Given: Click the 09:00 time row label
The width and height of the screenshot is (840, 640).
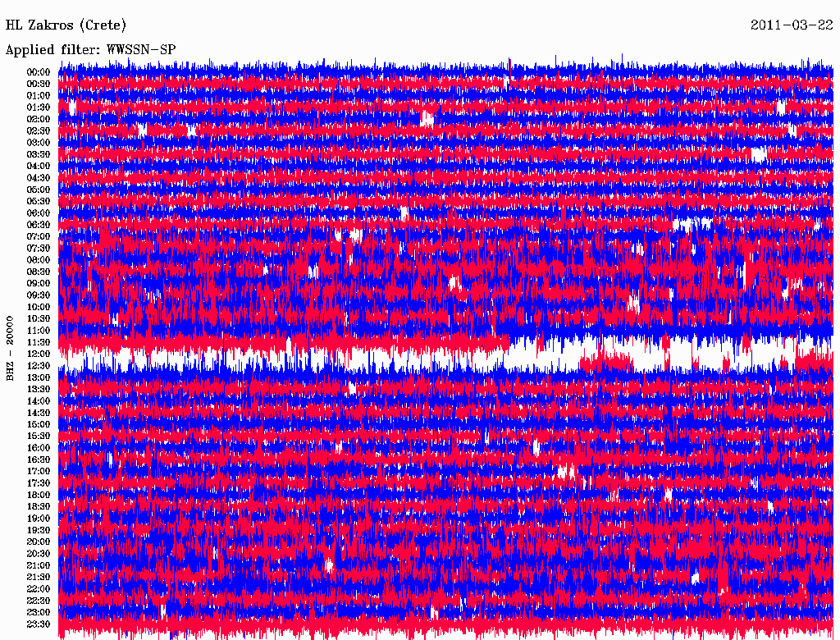Looking at the screenshot, I should [39, 284].
